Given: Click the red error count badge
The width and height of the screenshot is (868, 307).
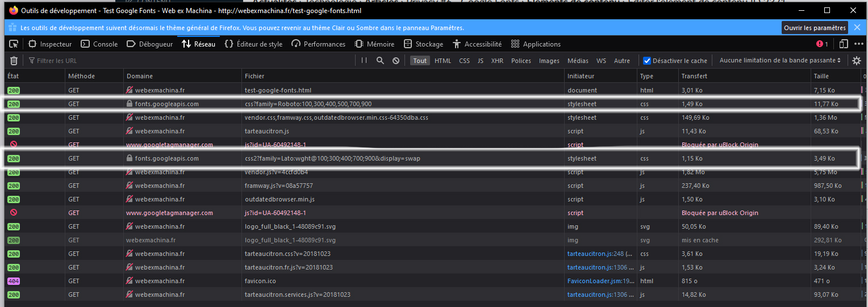Looking at the screenshot, I should pyautogui.click(x=822, y=44).
